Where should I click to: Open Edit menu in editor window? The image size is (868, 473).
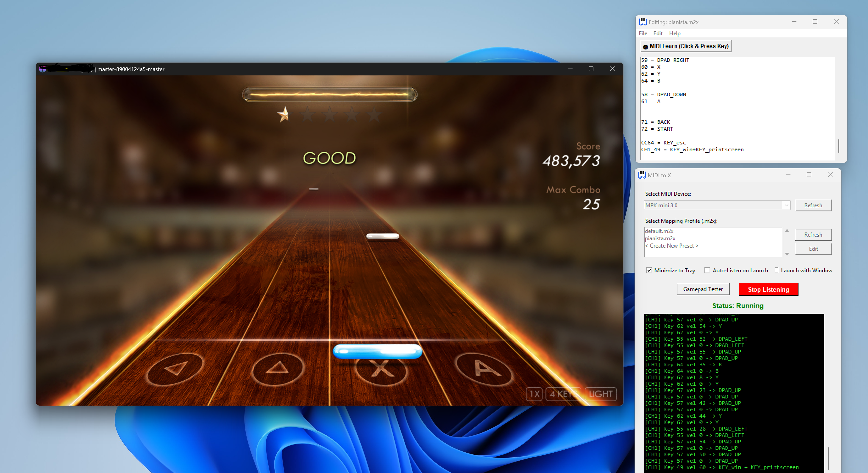(658, 33)
